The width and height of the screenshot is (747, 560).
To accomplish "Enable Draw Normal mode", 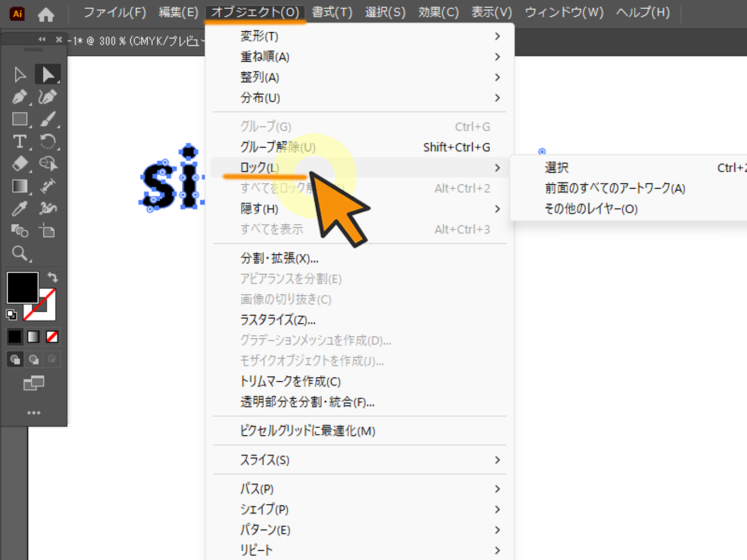I will [x=15, y=359].
